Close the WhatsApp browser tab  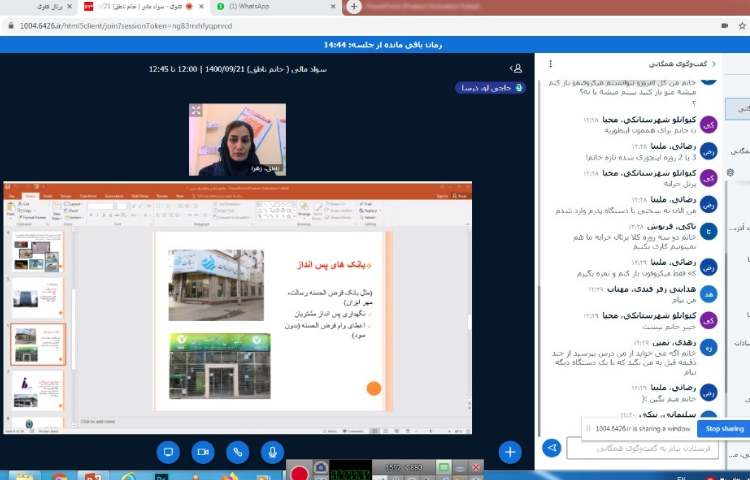tap(333, 7)
